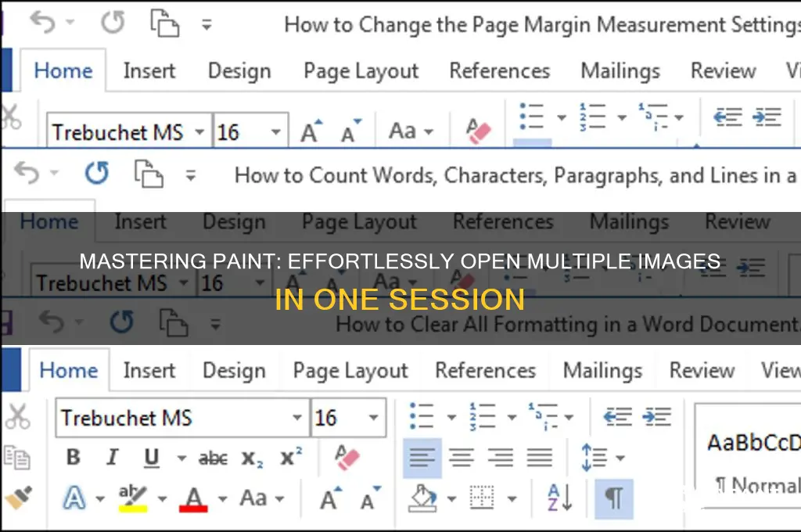The width and height of the screenshot is (801, 532).
Task: Click Grow Font in the top window ribbon
Action: (x=311, y=131)
